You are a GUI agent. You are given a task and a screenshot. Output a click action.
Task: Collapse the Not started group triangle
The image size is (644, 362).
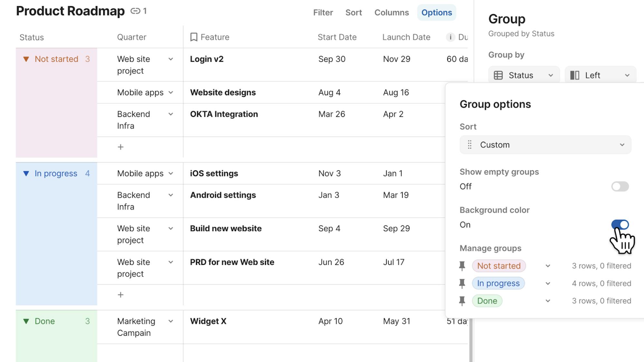point(26,59)
